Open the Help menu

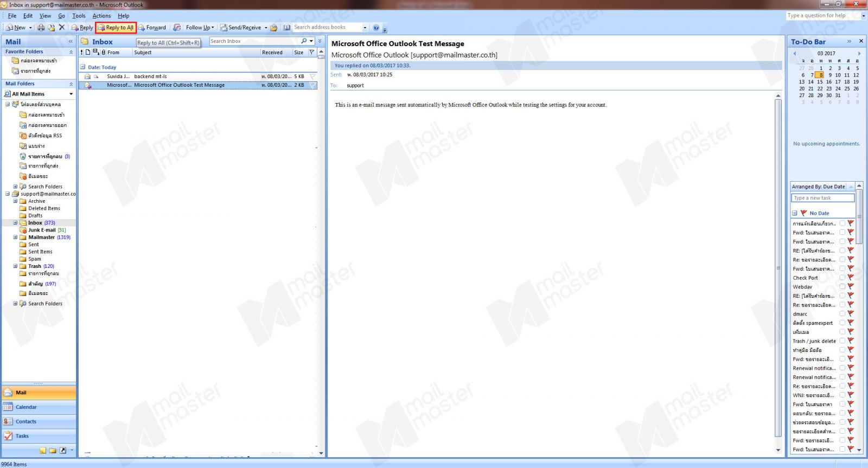pos(124,16)
